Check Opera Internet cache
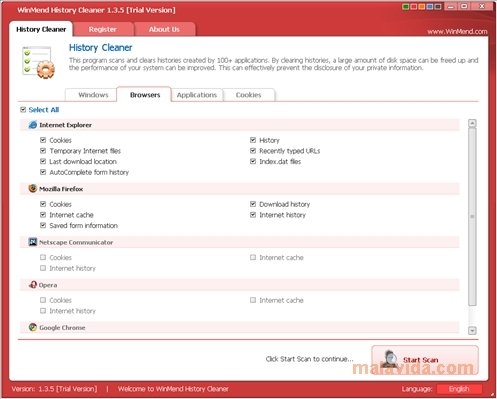The width and height of the screenshot is (497, 399). (253, 300)
